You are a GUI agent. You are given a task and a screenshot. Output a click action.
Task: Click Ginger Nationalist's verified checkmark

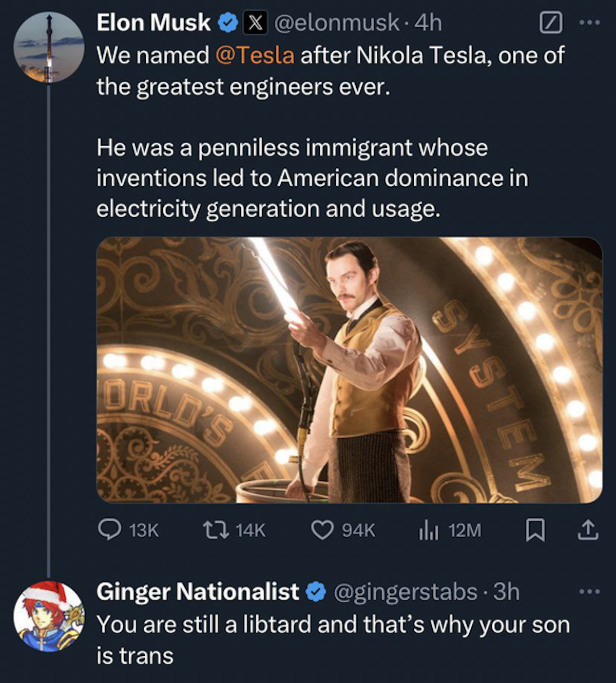pos(316,592)
